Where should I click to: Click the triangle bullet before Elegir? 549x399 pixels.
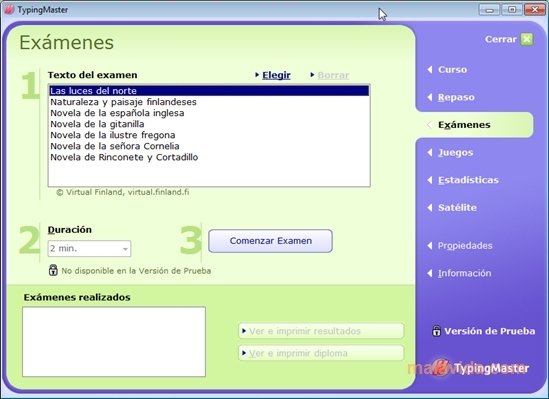coord(257,75)
